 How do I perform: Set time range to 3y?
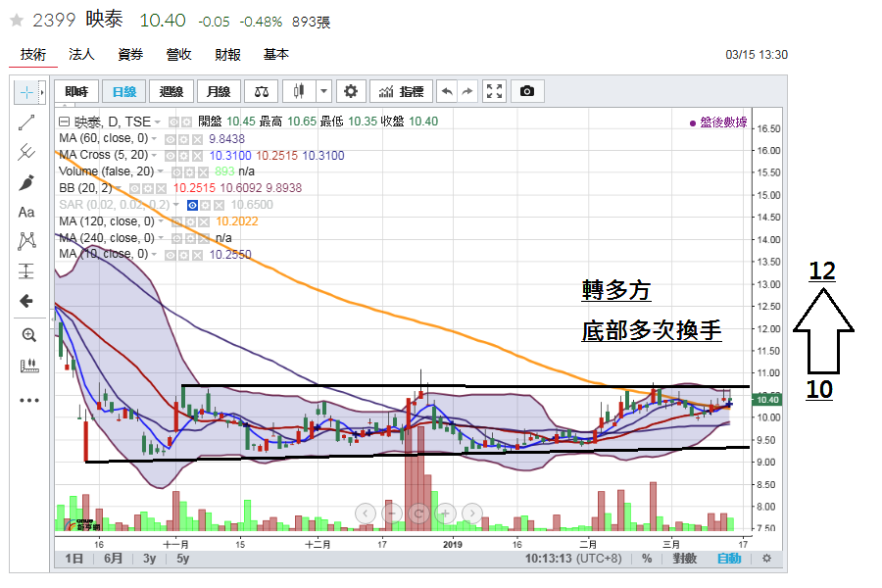click(149, 559)
